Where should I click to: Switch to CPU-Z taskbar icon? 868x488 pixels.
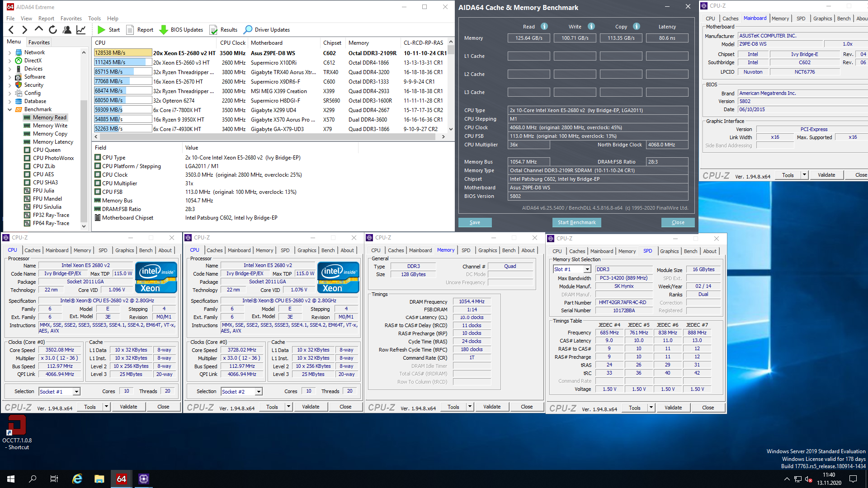pos(143,479)
